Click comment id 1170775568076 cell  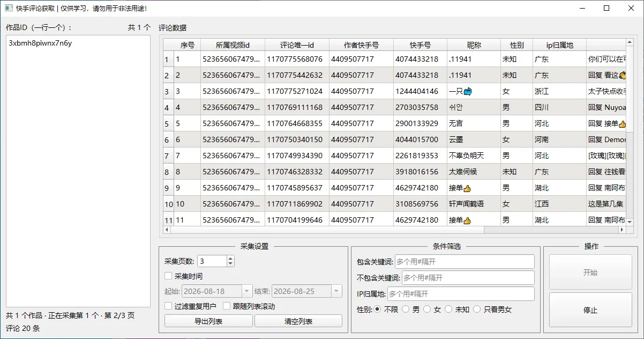point(297,59)
